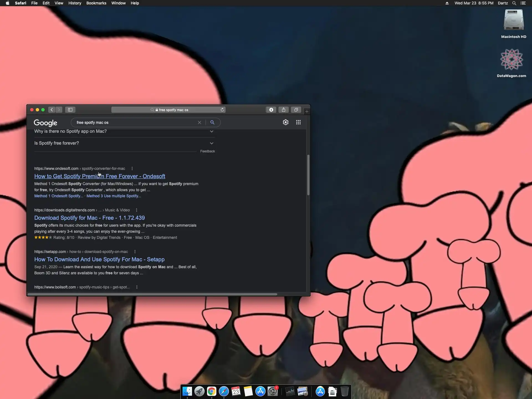Open the Bookmarks menu
The width and height of the screenshot is (532, 399).
[96, 3]
